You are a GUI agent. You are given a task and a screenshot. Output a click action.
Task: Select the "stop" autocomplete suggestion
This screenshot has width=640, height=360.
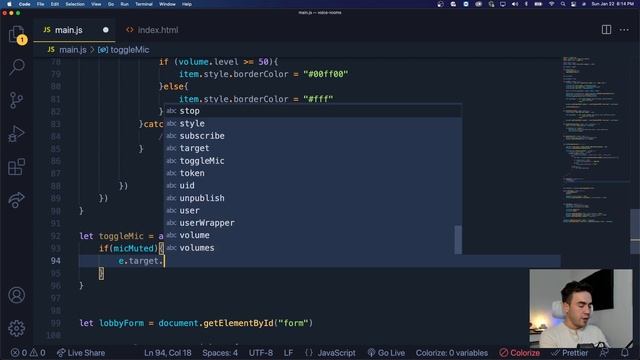click(313, 111)
